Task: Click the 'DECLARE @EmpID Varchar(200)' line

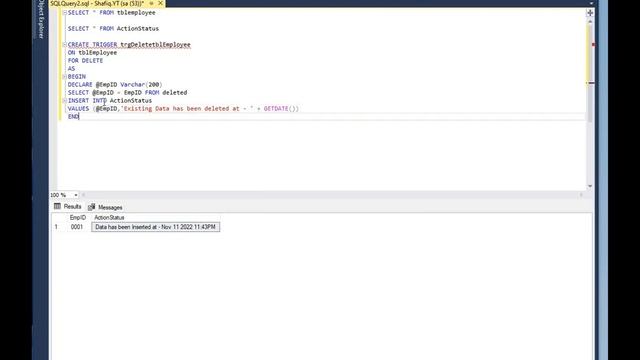Action: [115, 84]
